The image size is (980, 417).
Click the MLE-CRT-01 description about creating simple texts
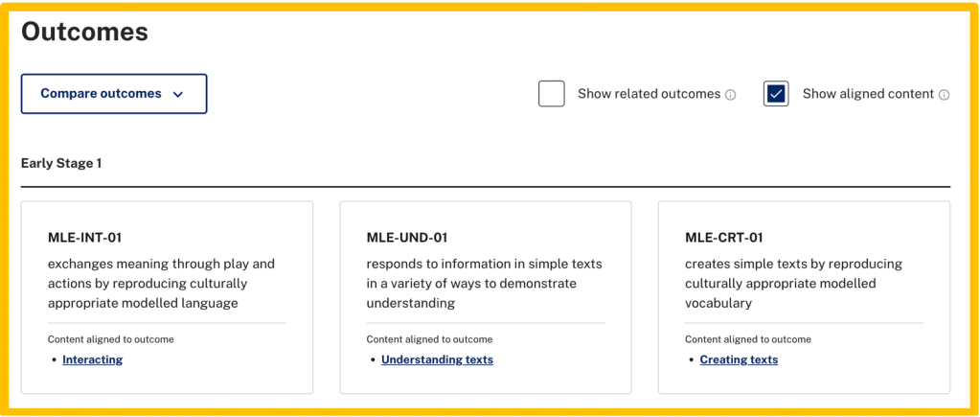point(793,284)
